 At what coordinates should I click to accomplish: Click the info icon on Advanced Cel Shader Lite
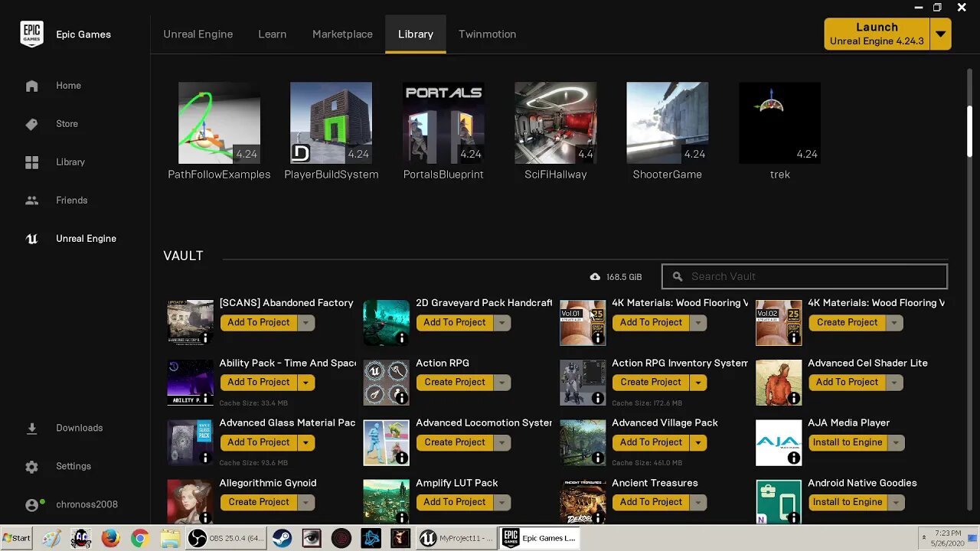pyautogui.click(x=794, y=398)
